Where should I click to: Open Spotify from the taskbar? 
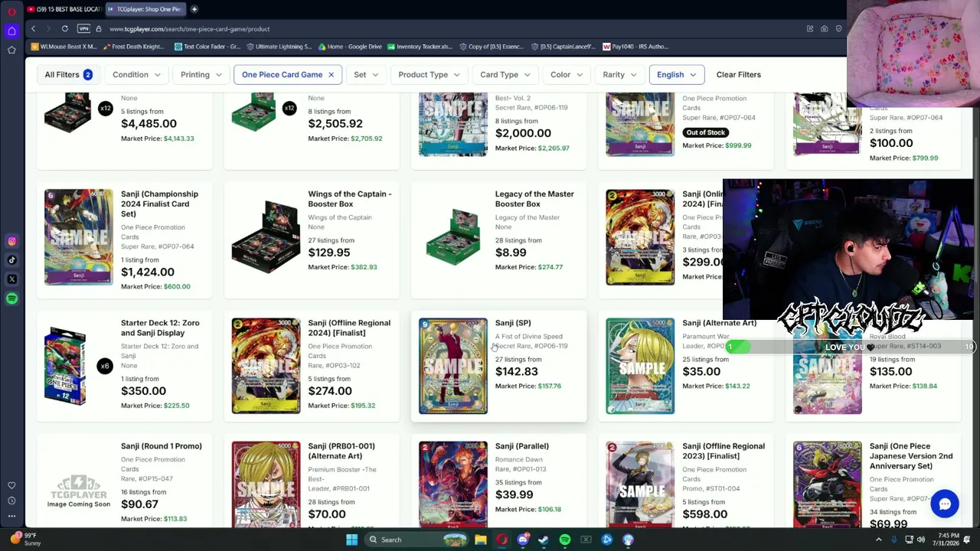click(565, 540)
